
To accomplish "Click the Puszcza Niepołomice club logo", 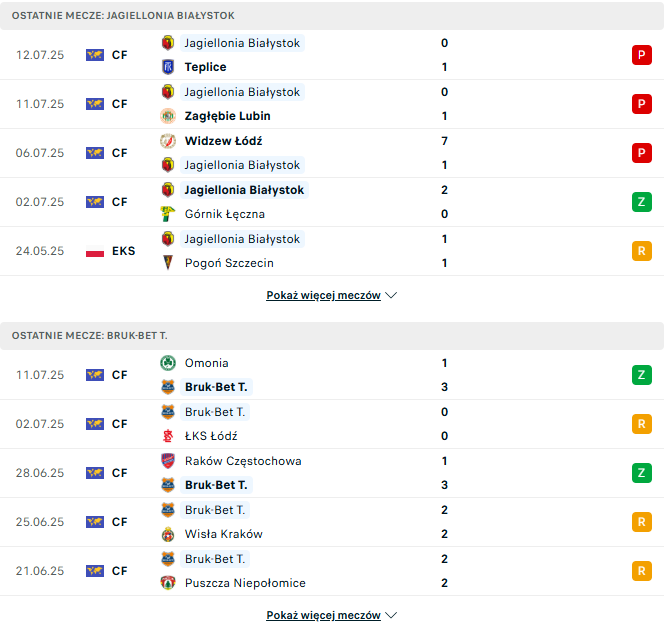I will [167, 583].
